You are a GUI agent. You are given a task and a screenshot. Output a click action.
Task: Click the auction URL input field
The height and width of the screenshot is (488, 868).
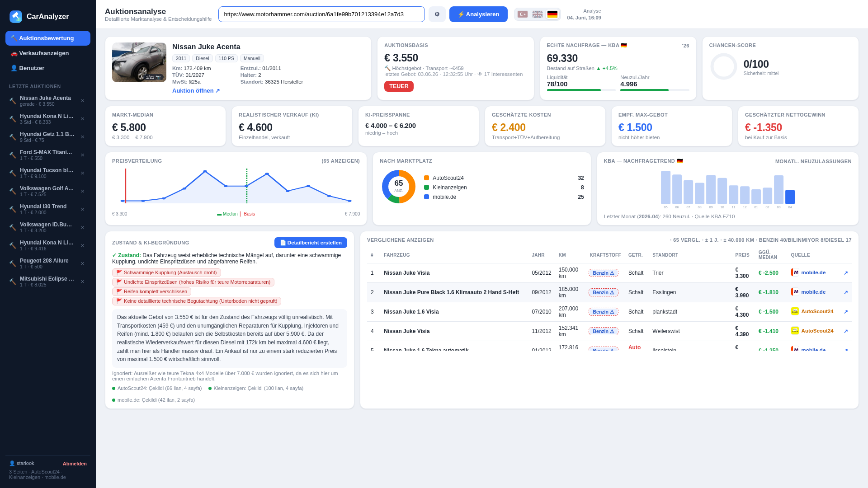321,14
